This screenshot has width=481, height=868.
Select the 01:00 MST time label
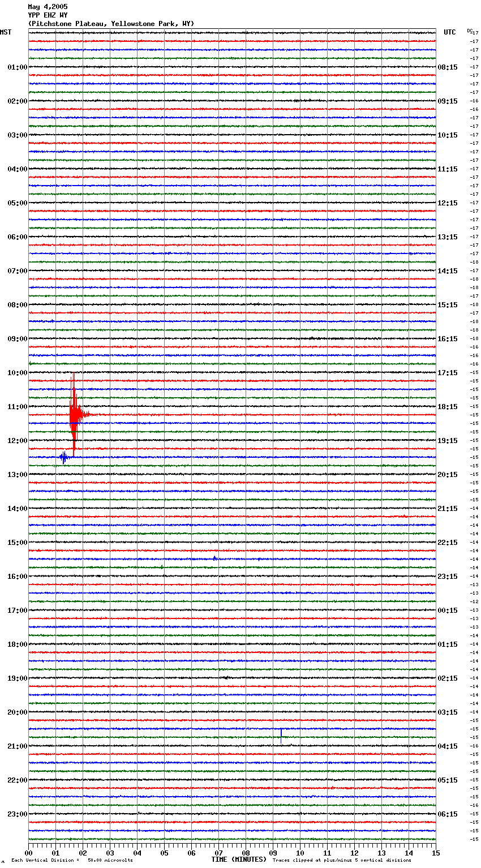coord(18,67)
